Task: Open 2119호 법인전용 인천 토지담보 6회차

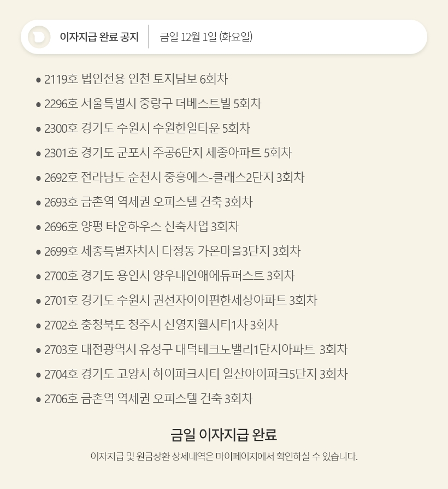Action: tap(135, 79)
